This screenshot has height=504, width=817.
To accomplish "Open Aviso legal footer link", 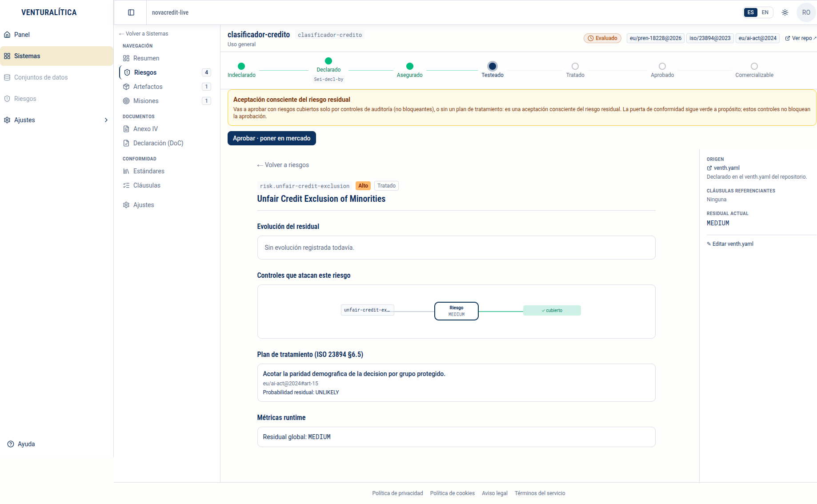I will point(494,493).
